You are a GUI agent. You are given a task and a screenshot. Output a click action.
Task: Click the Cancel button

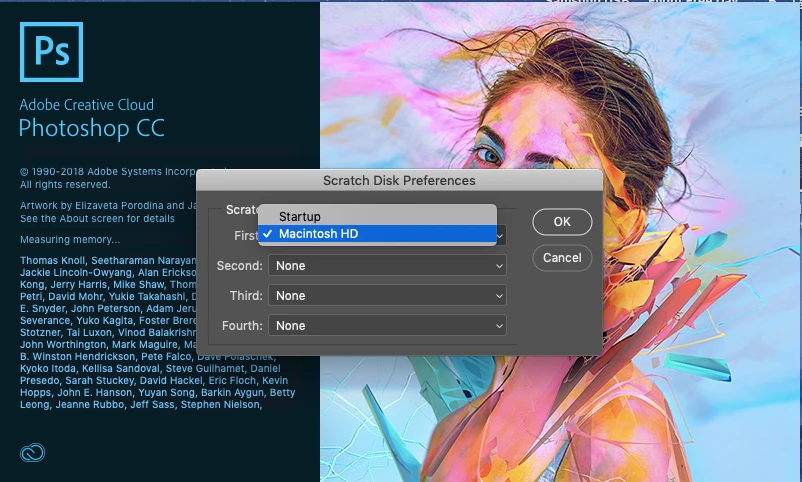coord(562,257)
